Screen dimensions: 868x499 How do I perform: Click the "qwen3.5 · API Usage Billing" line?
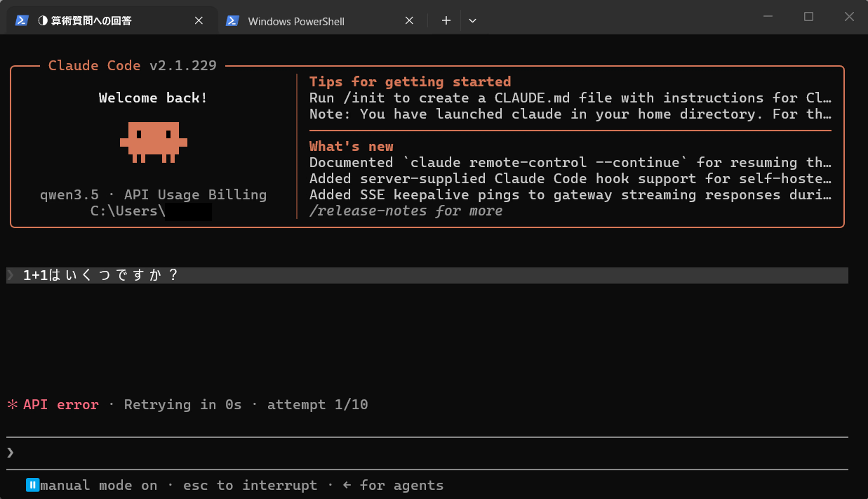(153, 195)
